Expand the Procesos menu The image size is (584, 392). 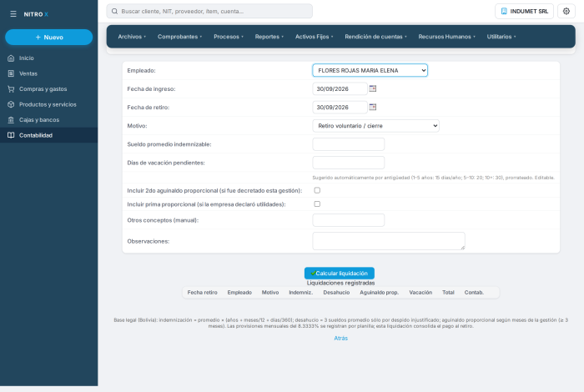[229, 37]
